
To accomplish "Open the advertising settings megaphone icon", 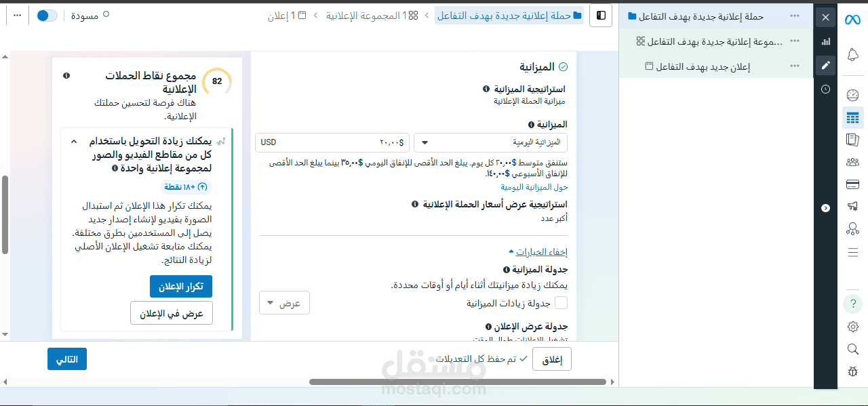I will click(852, 207).
